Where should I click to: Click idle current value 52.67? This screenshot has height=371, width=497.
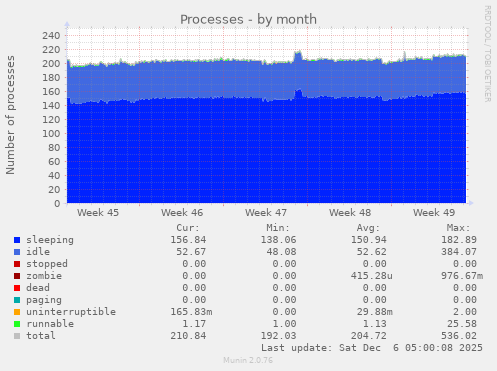191,252
